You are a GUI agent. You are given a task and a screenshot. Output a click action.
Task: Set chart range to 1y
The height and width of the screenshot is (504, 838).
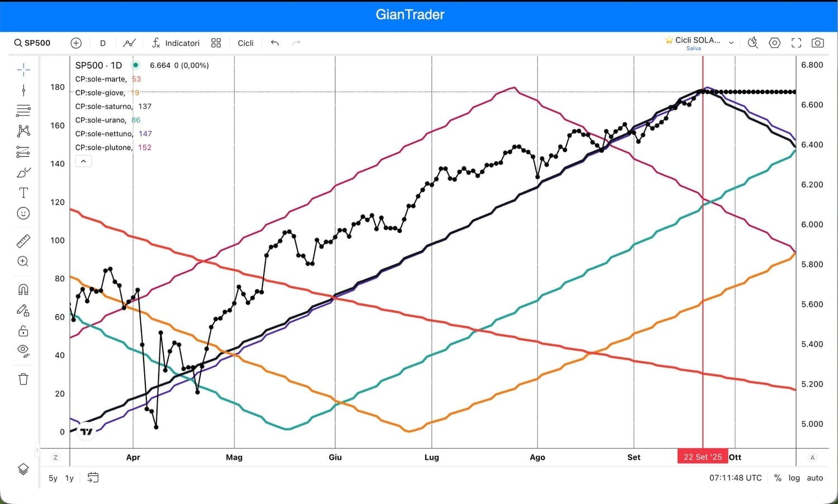(x=69, y=478)
